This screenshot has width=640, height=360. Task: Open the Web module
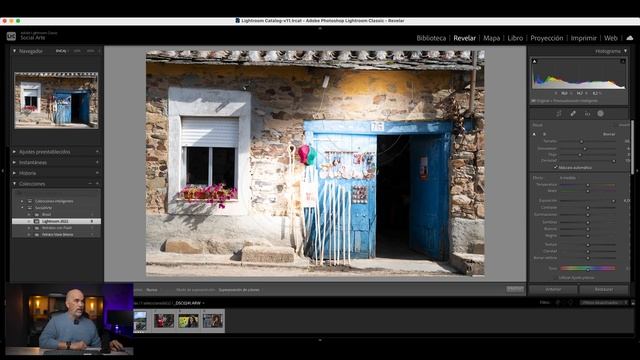tap(611, 38)
